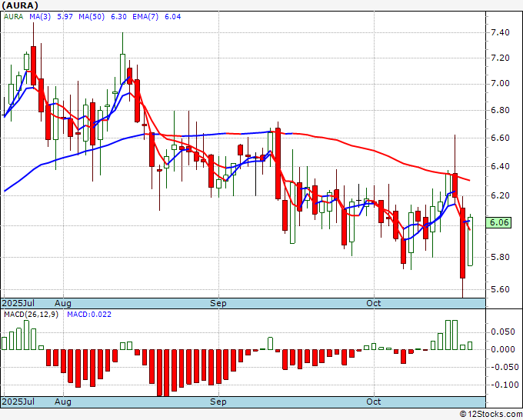Screen dimensions: 523x420
Task: Click the 0.050 MACD axis label
Action: click(x=503, y=332)
